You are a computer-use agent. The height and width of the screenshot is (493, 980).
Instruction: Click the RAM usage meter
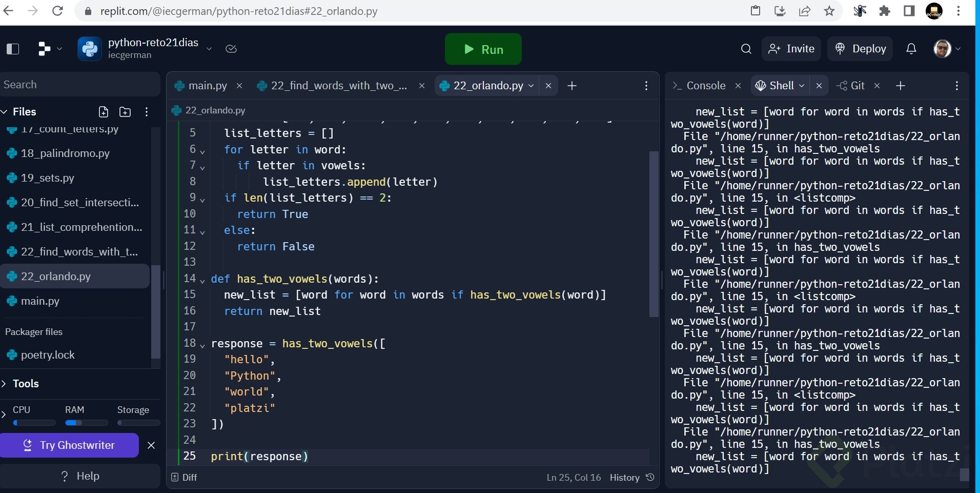(x=87, y=423)
